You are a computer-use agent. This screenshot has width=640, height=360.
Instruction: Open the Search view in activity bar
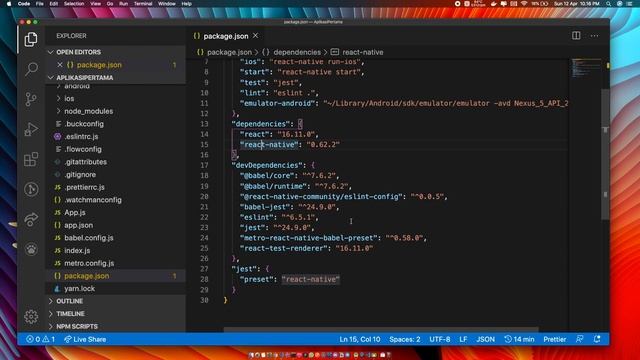31,69
